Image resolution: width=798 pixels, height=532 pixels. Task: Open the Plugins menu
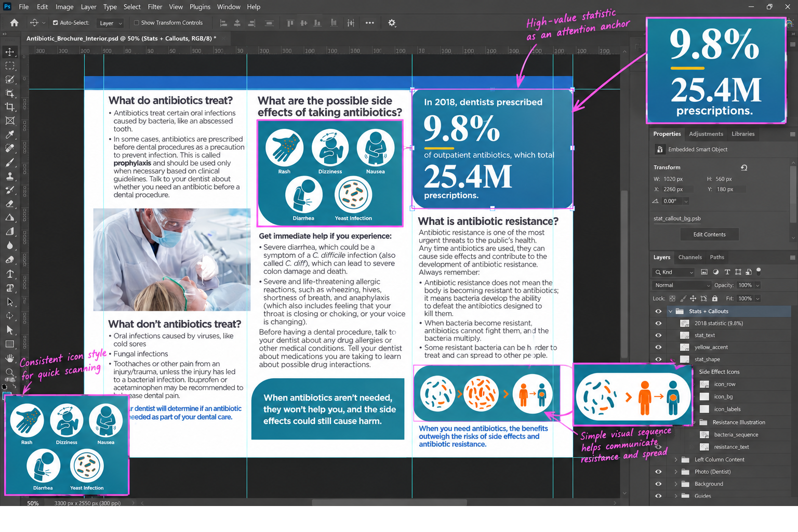200,7
